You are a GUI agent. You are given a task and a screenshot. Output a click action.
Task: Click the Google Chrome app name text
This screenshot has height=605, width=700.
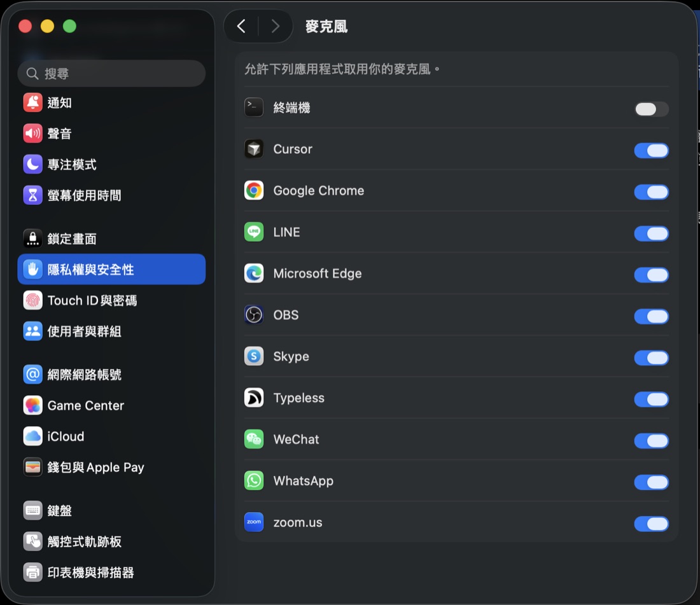tap(319, 190)
